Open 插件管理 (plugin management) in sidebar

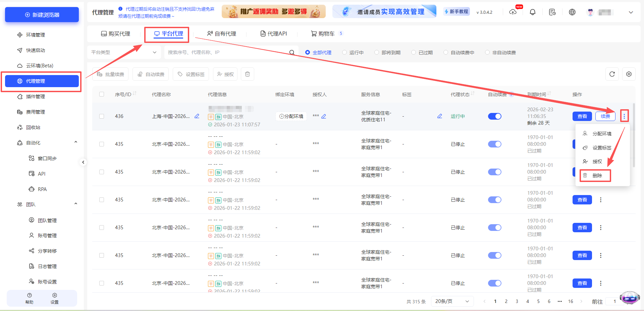[x=35, y=97]
